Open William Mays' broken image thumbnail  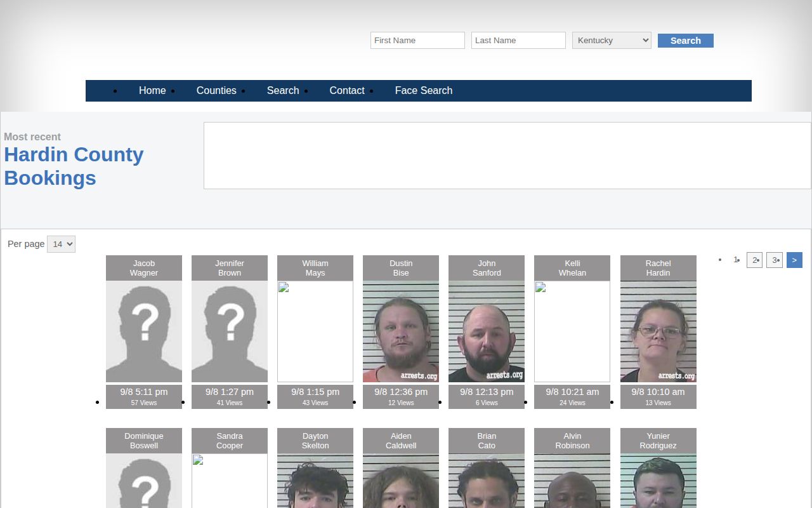click(x=315, y=331)
